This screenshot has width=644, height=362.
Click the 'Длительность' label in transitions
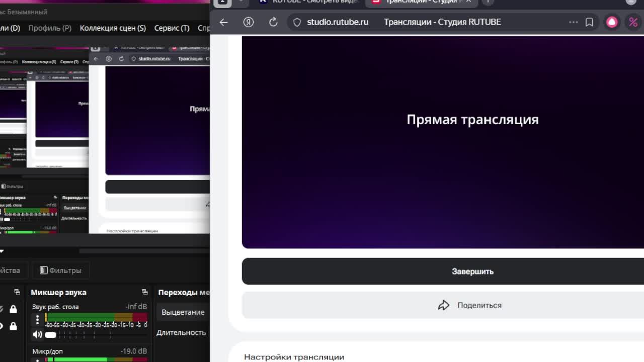click(x=181, y=333)
